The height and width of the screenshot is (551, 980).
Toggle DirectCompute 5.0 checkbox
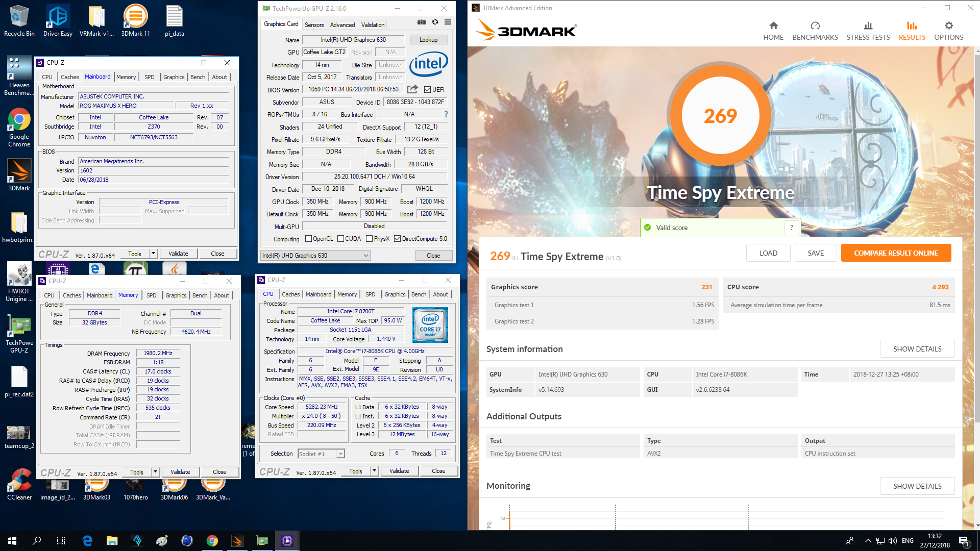(x=397, y=239)
